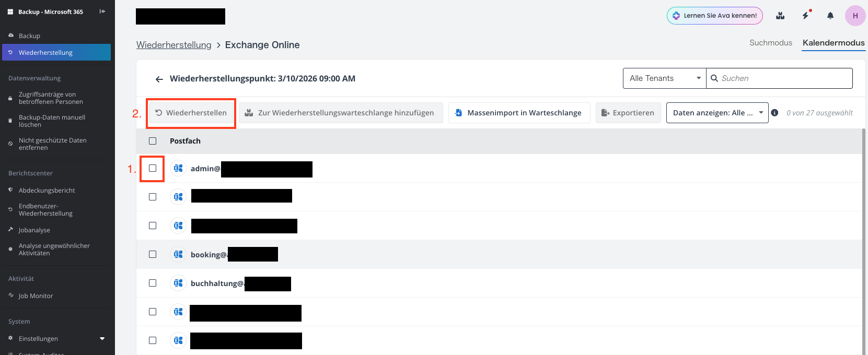Click the admin@ mailbox Exchange icon
Viewport: 868px width, 355px height.
(178, 168)
